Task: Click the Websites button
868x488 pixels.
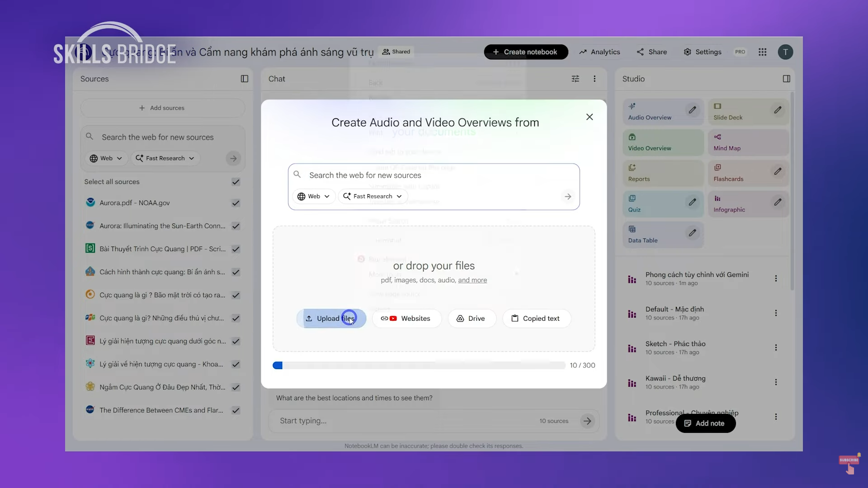Action: pos(406,319)
